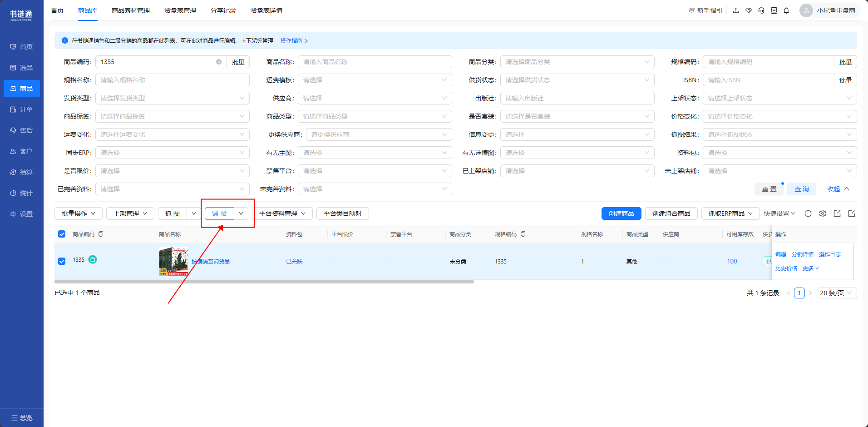The image size is (868, 427).
Task: Click the green 自 badge for item 1335
Action: pyautogui.click(x=93, y=259)
